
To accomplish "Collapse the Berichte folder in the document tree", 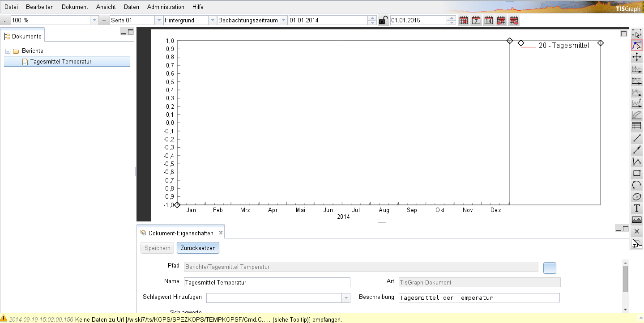I will [7, 51].
